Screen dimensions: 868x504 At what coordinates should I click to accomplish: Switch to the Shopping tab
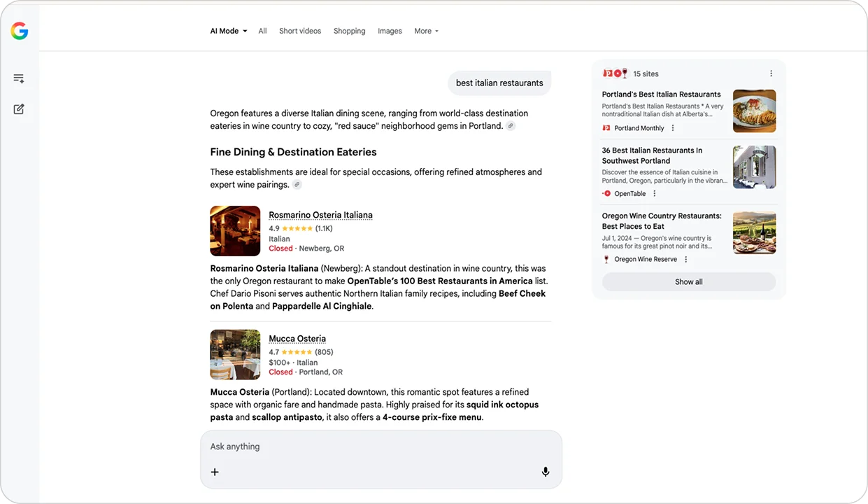coord(349,31)
